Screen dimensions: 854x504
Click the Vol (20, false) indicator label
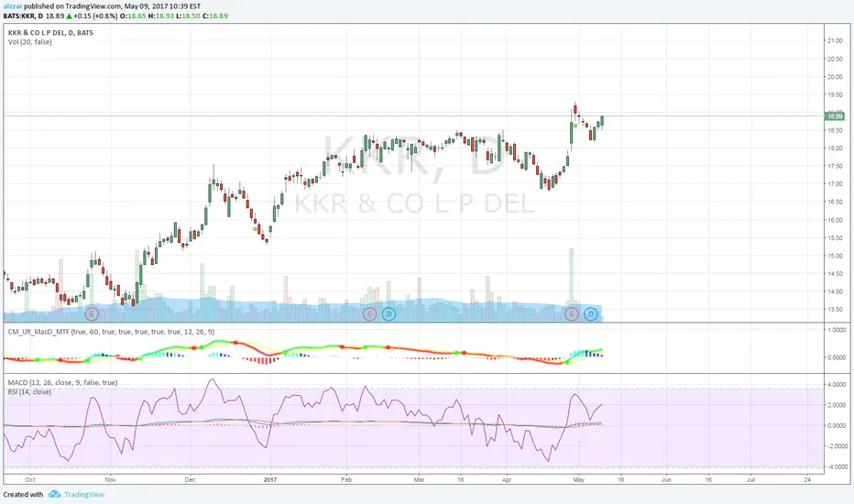pos(30,42)
